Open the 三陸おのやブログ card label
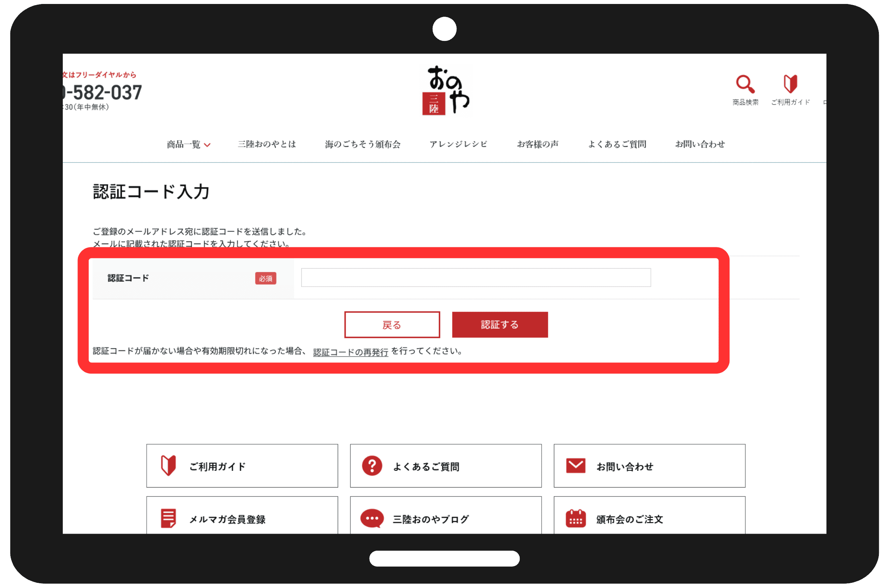This screenshot has height=588, width=892. click(x=431, y=519)
